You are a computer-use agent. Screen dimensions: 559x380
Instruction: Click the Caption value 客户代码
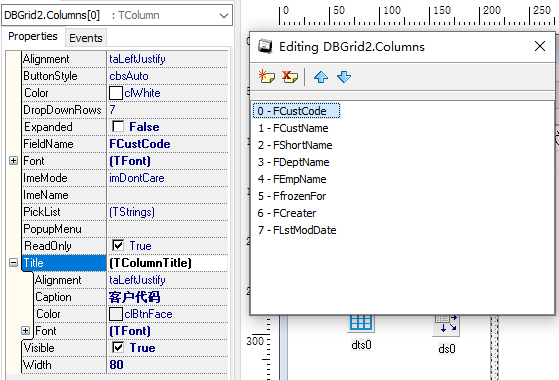[168, 297]
